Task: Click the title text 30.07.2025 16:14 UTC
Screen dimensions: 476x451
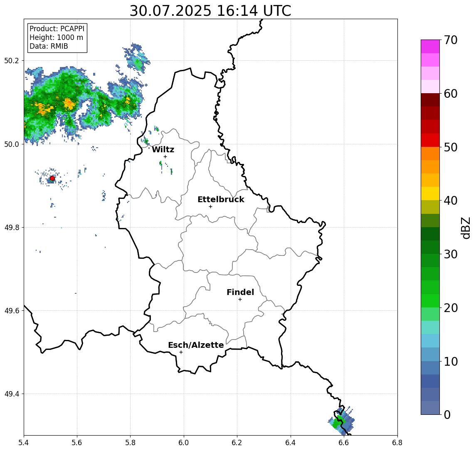Action: [210, 11]
